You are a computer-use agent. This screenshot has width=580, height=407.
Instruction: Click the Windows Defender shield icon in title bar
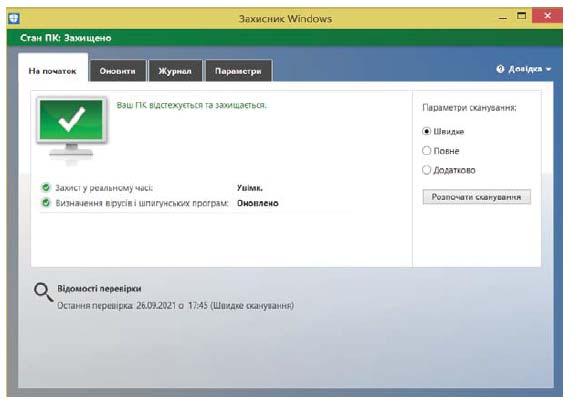(14, 18)
